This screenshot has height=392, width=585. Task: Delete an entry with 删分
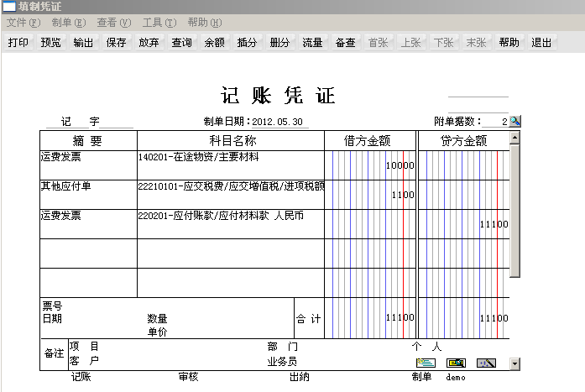point(280,43)
